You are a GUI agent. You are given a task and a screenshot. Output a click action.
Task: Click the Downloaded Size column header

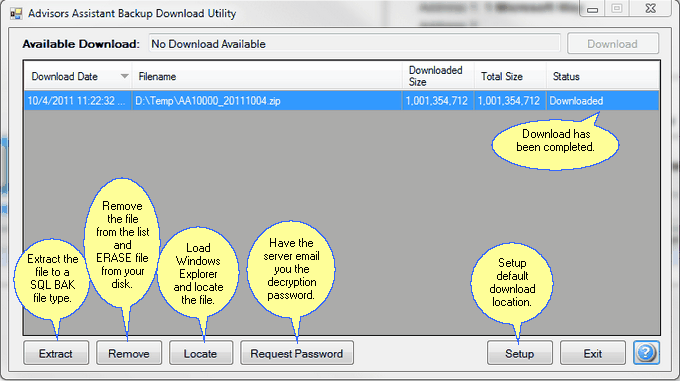(x=438, y=76)
